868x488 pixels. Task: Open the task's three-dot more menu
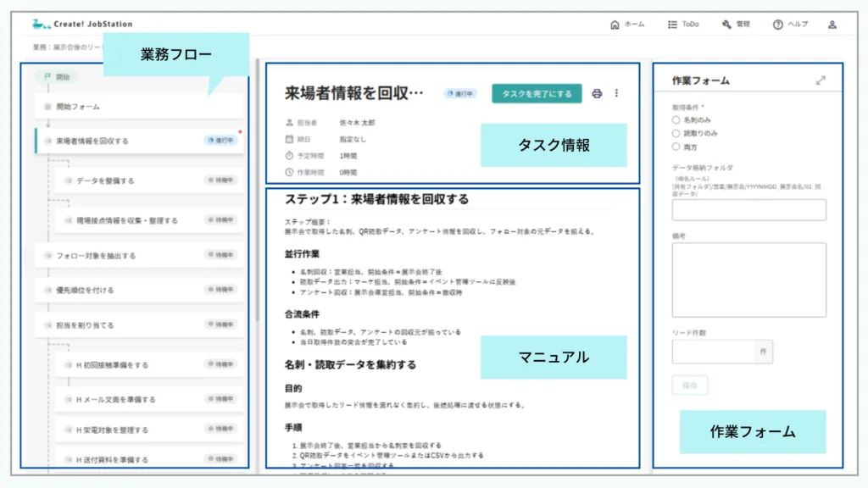coord(617,94)
